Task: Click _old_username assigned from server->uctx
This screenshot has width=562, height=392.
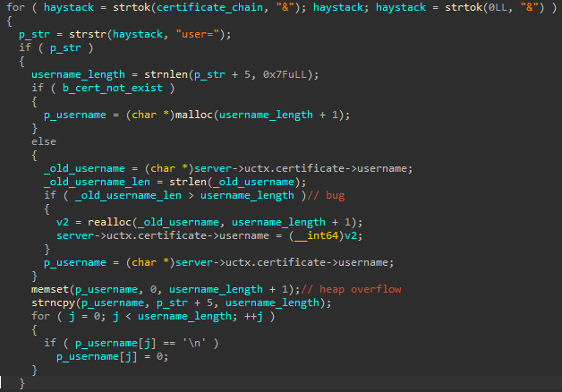Action: [x=85, y=168]
